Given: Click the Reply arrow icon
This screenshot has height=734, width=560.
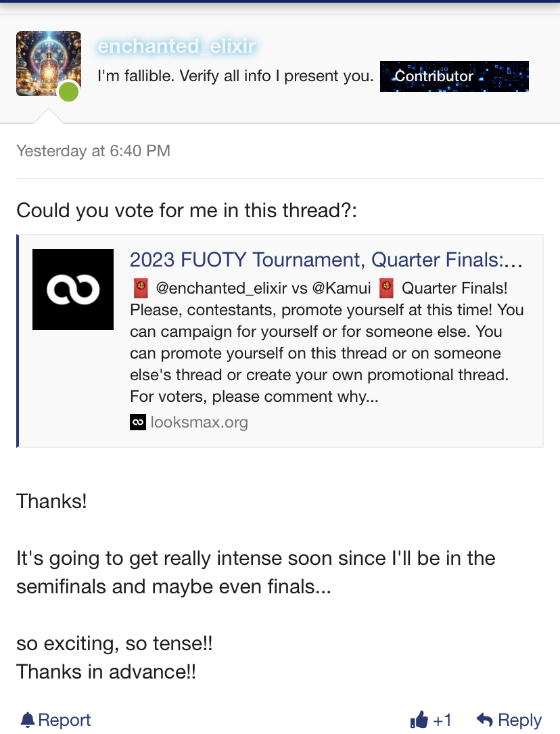Looking at the screenshot, I should (x=484, y=720).
